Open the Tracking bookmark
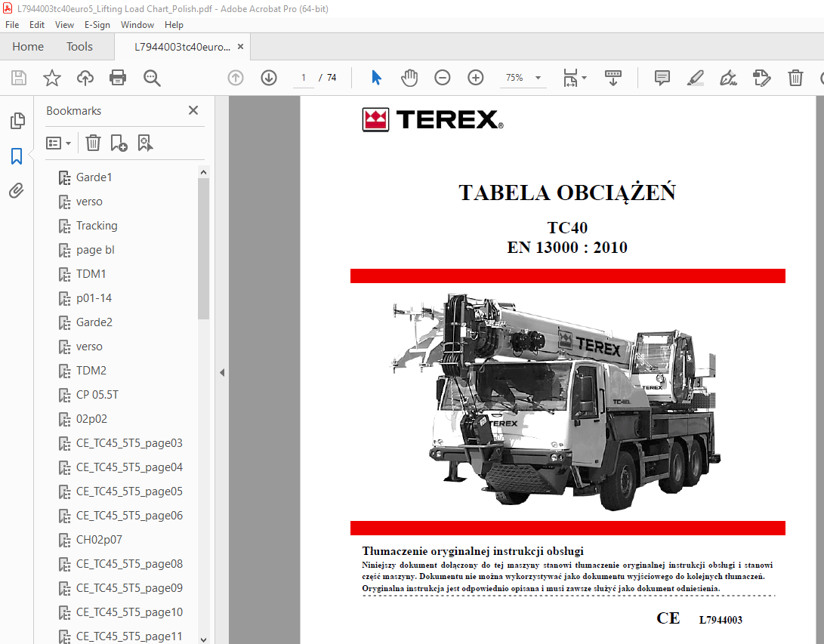The width and height of the screenshot is (824, 644). pyautogui.click(x=97, y=225)
